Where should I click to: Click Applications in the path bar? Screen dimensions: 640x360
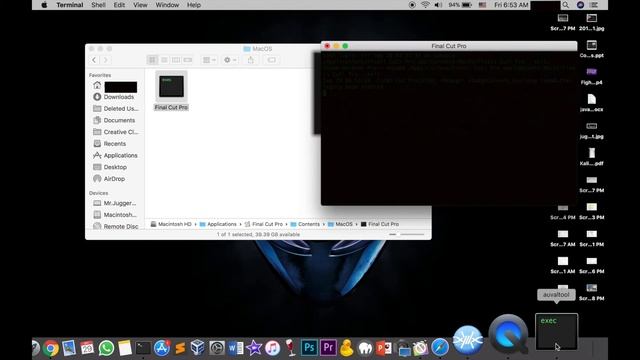[218, 224]
